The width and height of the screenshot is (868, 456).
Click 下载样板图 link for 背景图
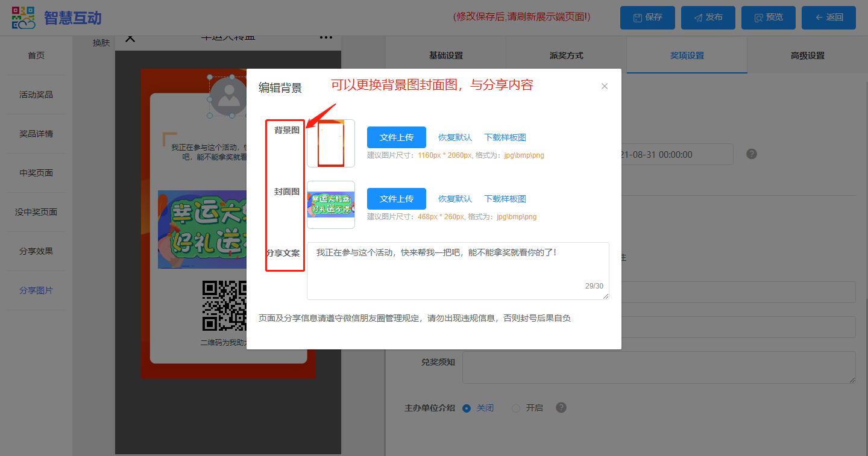[505, 137]
